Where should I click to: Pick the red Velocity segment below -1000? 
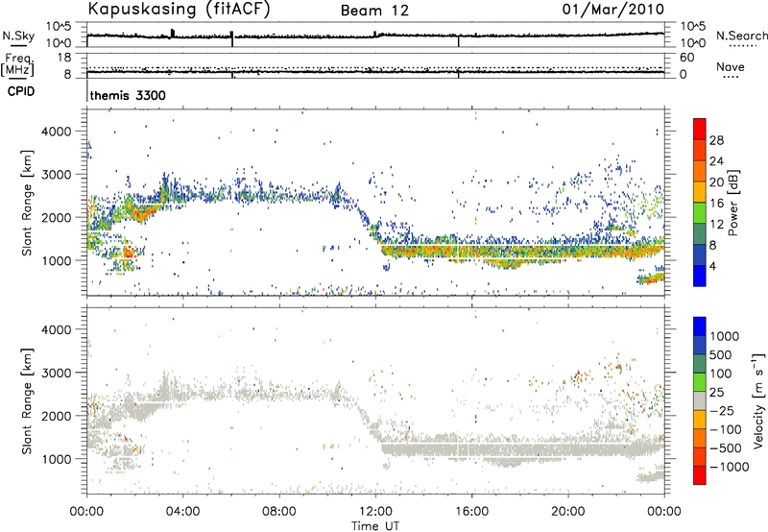point(700,475)
